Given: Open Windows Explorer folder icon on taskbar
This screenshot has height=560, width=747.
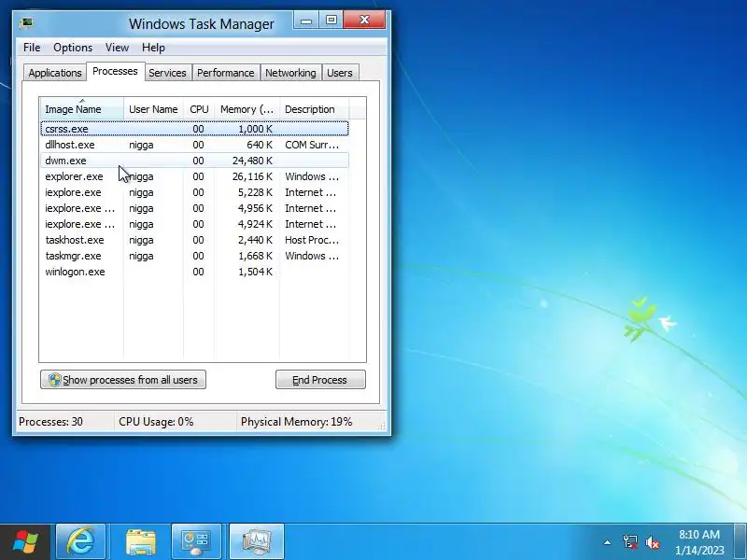Looking at the screenshot, I should (x=141, y=542).
